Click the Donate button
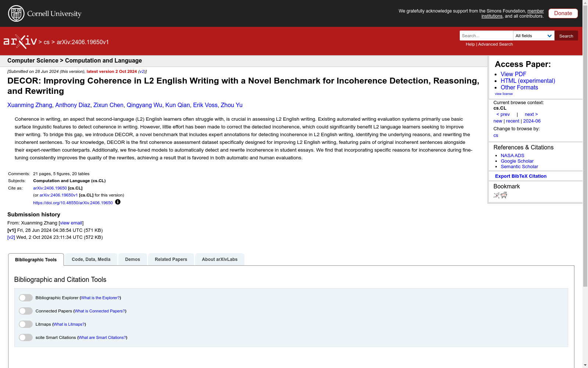The height and width of the screenshot is (368, 588). click(563, 13)
